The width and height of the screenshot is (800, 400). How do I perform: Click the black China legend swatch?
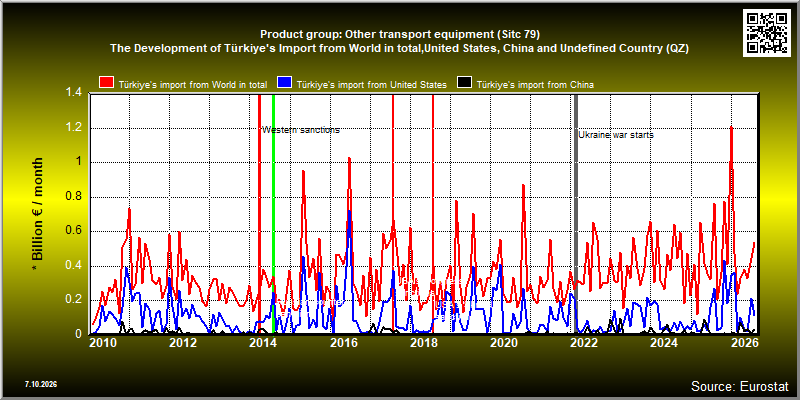(x=463, y=83)
